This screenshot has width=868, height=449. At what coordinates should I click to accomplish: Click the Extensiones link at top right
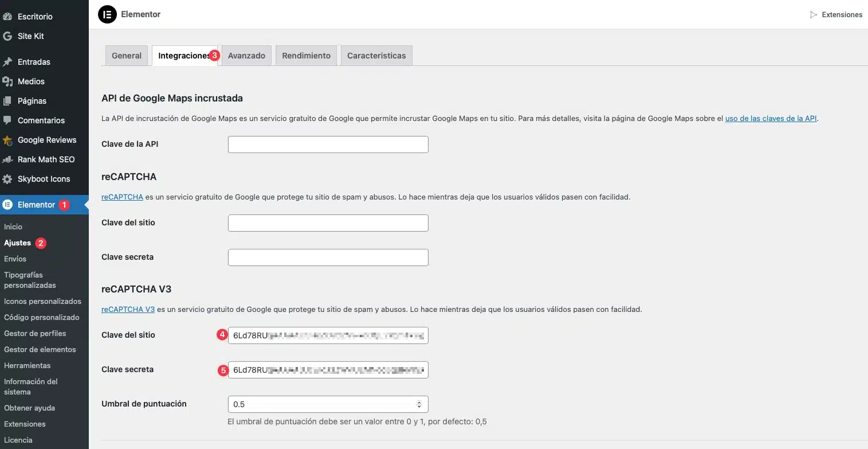click(x=841, y=14)
